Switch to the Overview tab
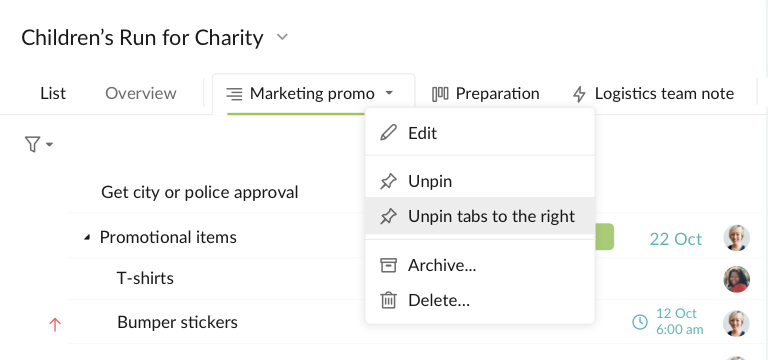This screenshot has height=360, width=768. click(141, 93)
